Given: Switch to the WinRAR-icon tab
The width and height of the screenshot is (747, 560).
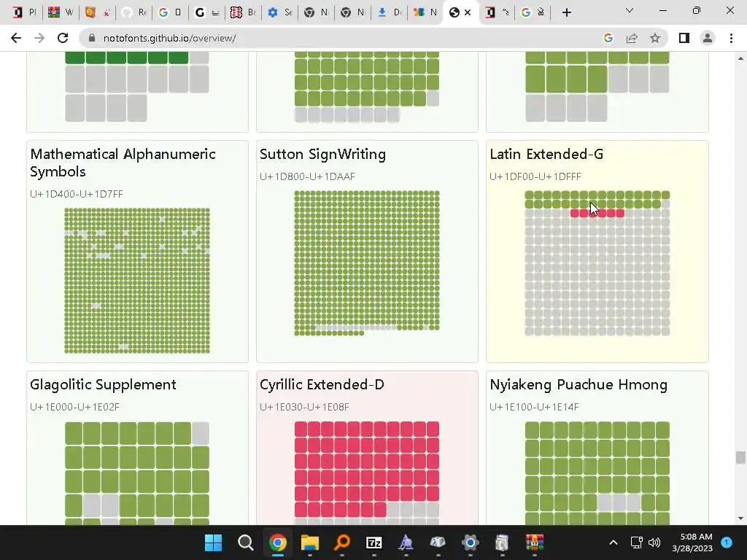Looking at the screenshot, I should coord(61,12).
